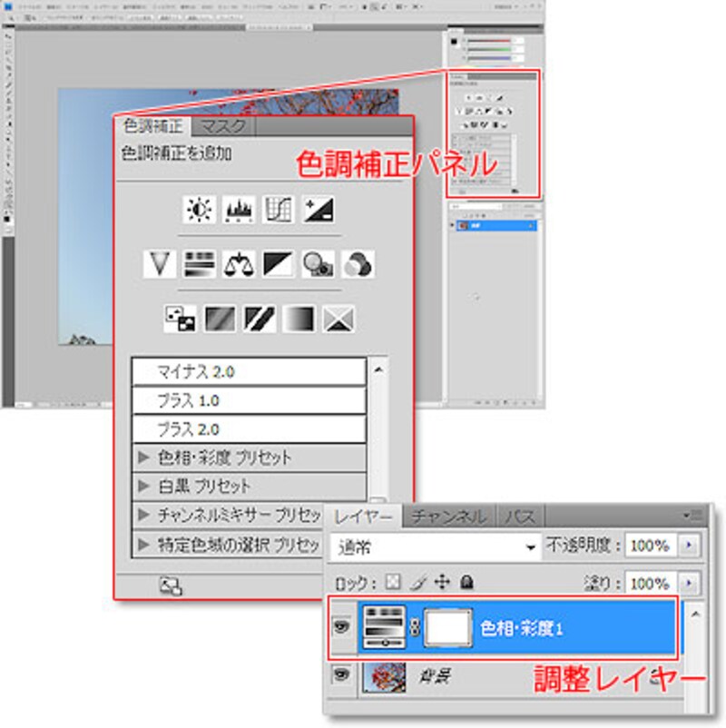This screenshot has width=726, height=728.
Task: Open the 通常 blend mode dropdown
Action: click(436, 547)
